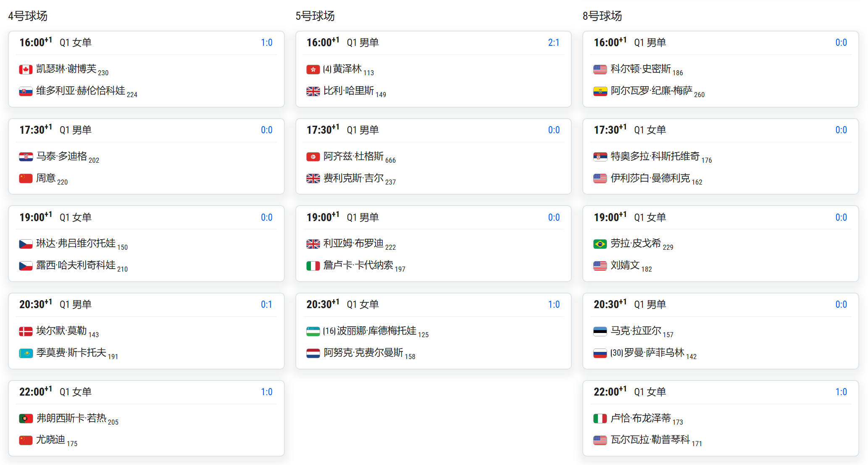Viewport: 868px width, 465px height.
Task: Open player 阿齐兹·杜格斯 profile
Action: 354,156
